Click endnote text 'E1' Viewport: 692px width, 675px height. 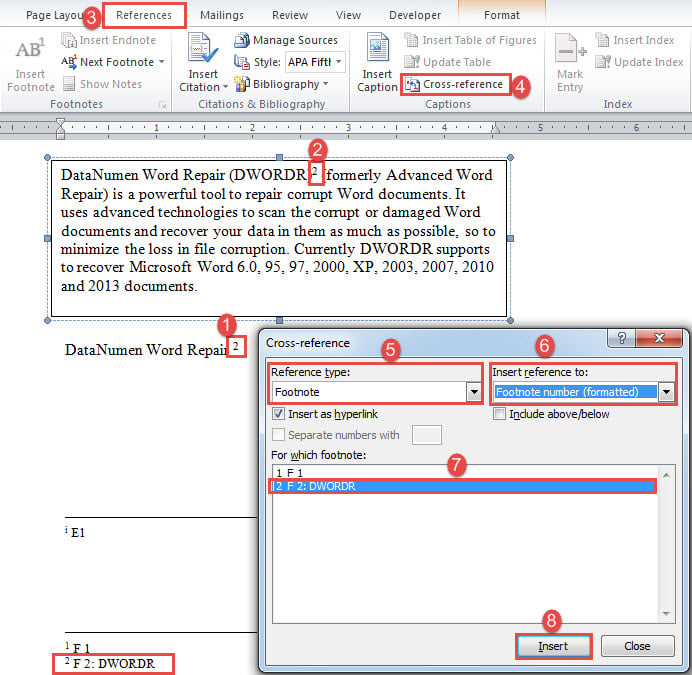tap(78, 533)
